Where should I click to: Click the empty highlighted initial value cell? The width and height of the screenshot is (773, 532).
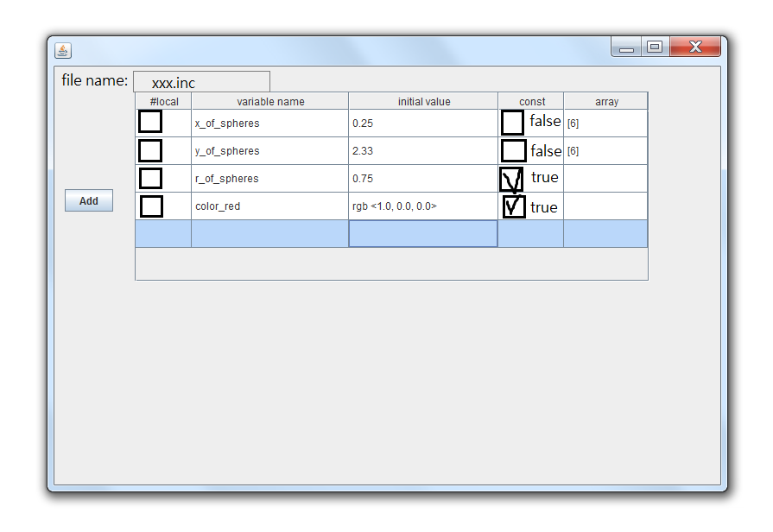pos(422,234)
